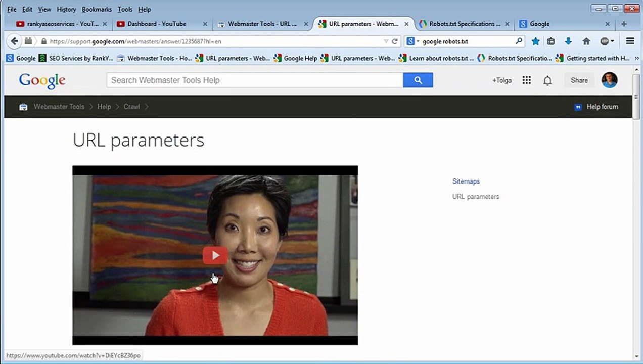Open the bookmarks list icon in toolbar
The image size is (643, 364).
coord(551,41)
